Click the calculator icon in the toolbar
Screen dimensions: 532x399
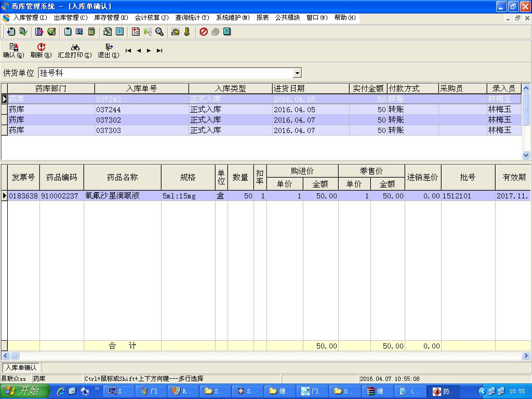click(91, 32)
